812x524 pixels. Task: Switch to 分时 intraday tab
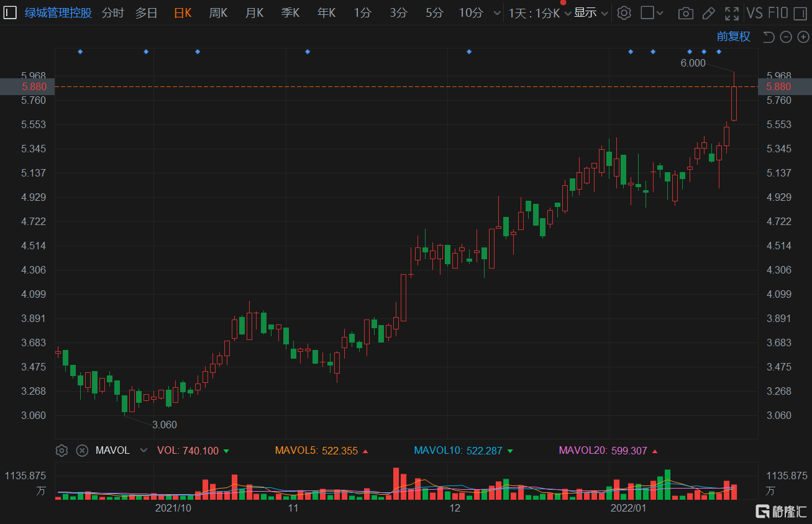point(112,13)
